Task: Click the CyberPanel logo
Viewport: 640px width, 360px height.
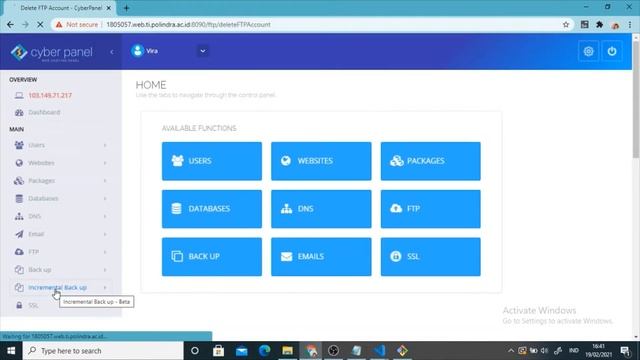Action: [51, 53]
